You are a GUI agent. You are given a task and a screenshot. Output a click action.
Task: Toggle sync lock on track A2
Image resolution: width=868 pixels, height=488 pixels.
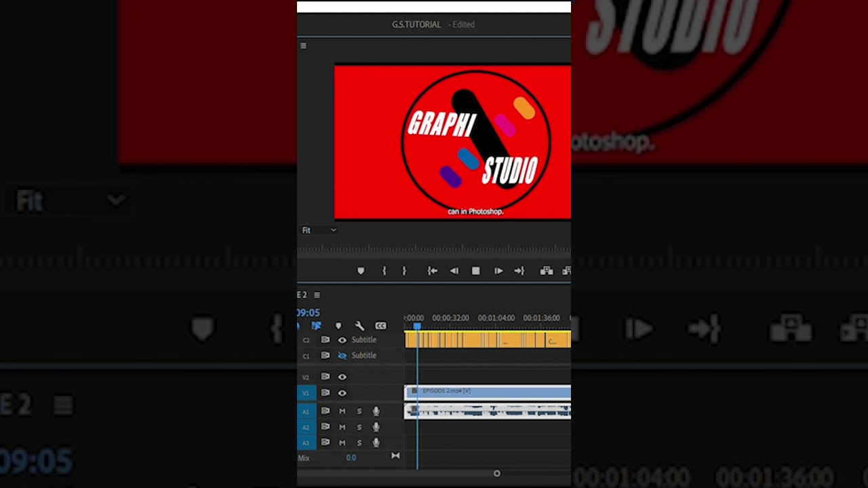(x=325, y=427)
